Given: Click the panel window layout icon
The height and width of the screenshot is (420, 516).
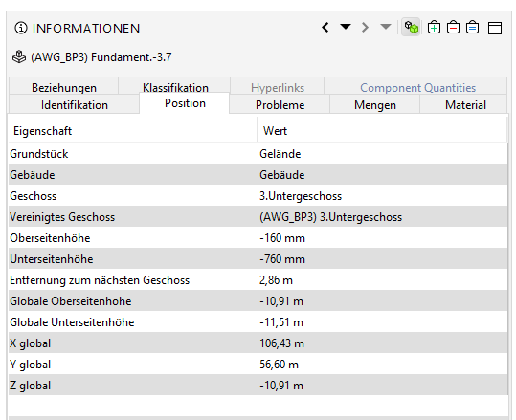Looking at the screenshot, I should [x=495, y=28].
